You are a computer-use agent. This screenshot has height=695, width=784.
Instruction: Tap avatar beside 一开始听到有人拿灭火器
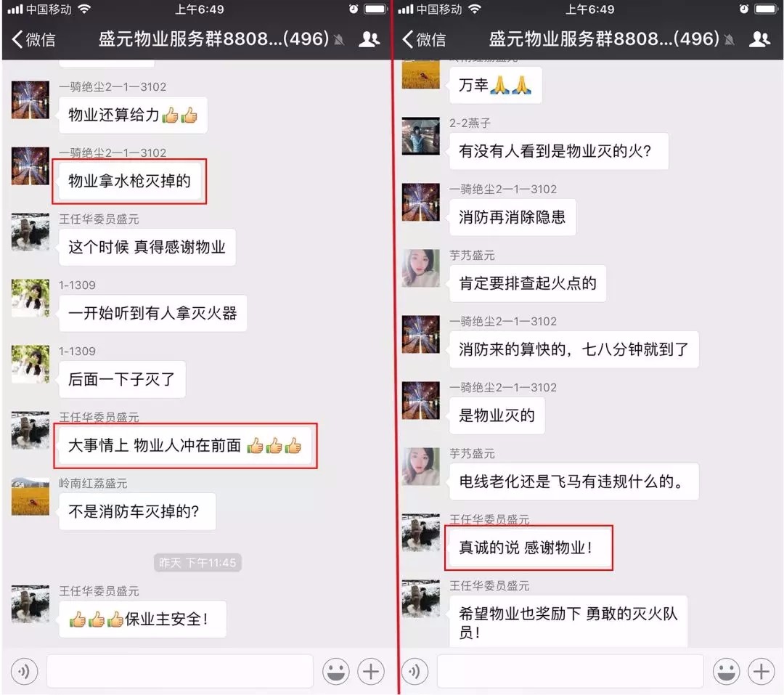click(x=30, y=298)
